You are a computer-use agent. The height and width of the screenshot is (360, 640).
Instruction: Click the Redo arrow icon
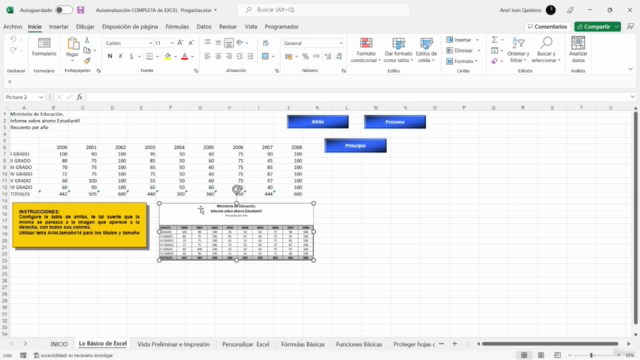pos(13,50)
